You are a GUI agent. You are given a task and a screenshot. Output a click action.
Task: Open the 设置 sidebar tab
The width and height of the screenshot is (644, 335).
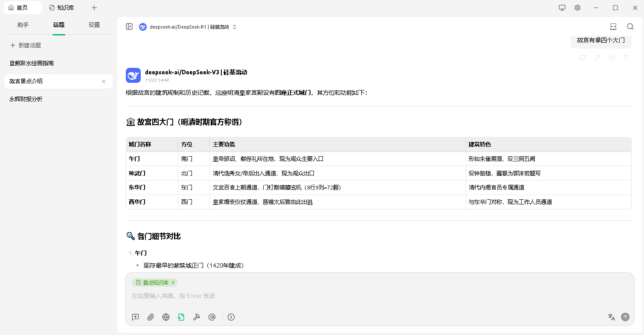[94, 25]
